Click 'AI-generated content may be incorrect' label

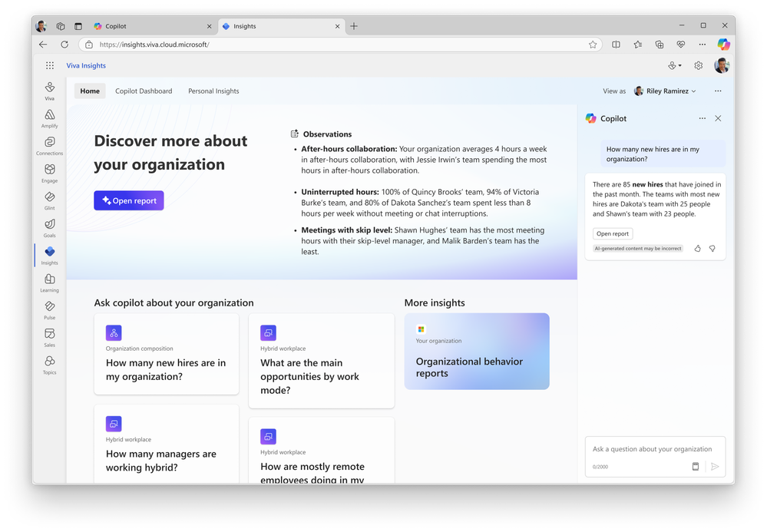point(638,249)
